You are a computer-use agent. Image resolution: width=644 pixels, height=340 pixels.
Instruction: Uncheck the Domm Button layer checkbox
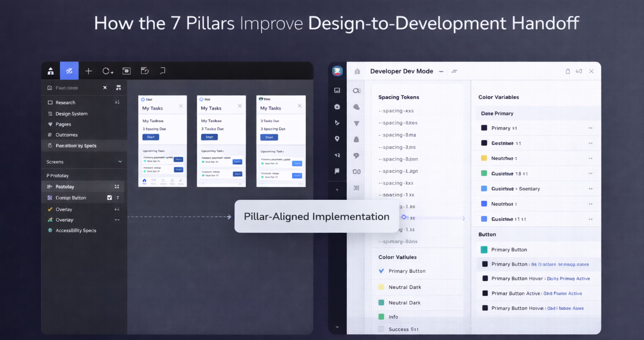(x=109, y=198)
